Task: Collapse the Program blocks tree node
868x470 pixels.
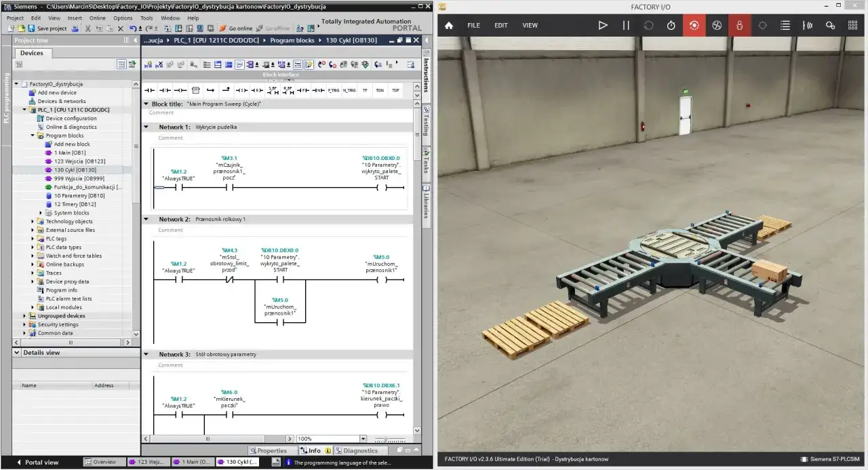Action: coord(33,136)
